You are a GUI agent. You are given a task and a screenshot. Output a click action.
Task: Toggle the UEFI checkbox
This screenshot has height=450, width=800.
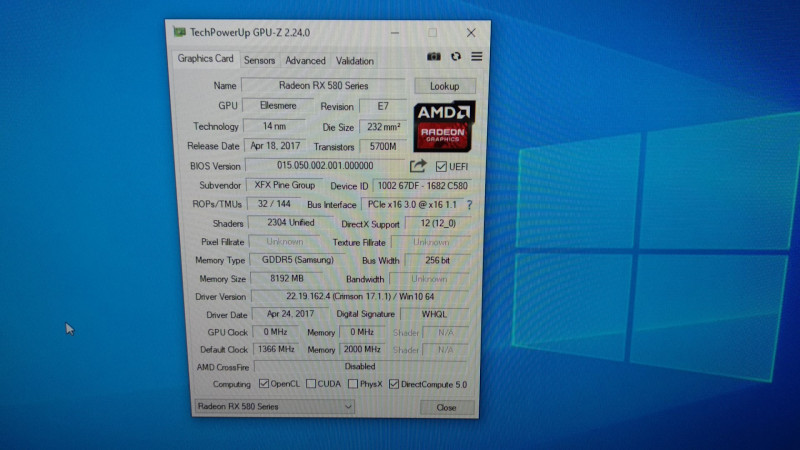coord(441,167)
